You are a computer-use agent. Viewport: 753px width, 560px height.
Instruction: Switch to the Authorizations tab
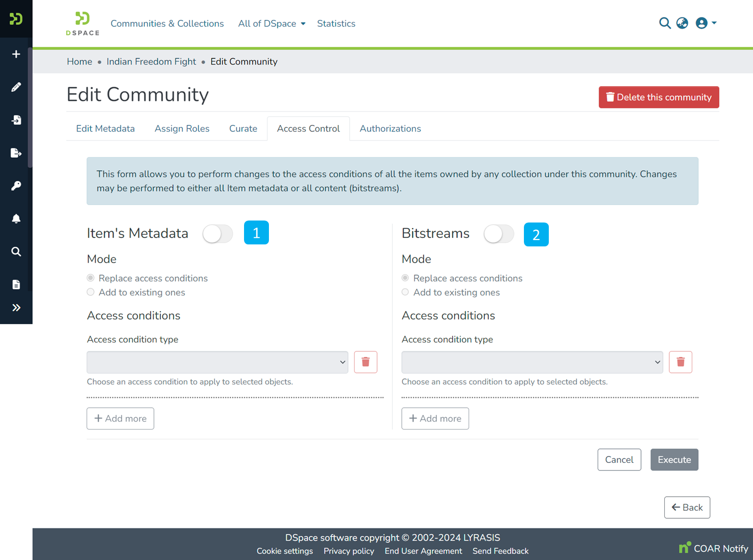point(390,128)
